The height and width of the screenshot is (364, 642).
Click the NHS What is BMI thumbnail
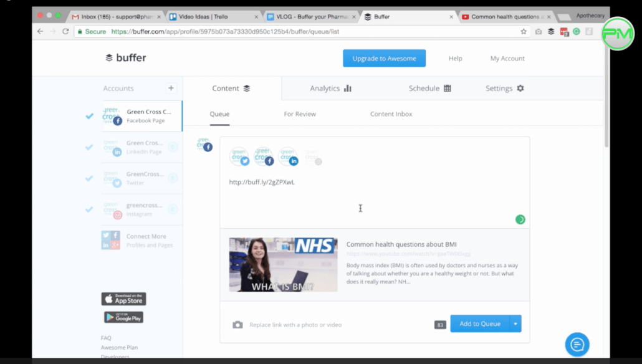pyautogui.click(x=284, y=264)
